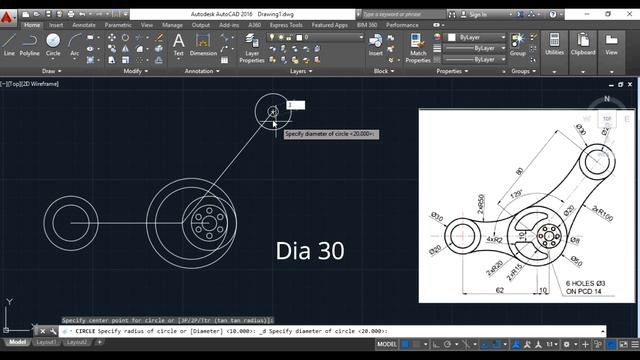Open the layer name dropdown list
Image resolution: width=640 pixels, height=360 pixels.
tap(361, 37)
